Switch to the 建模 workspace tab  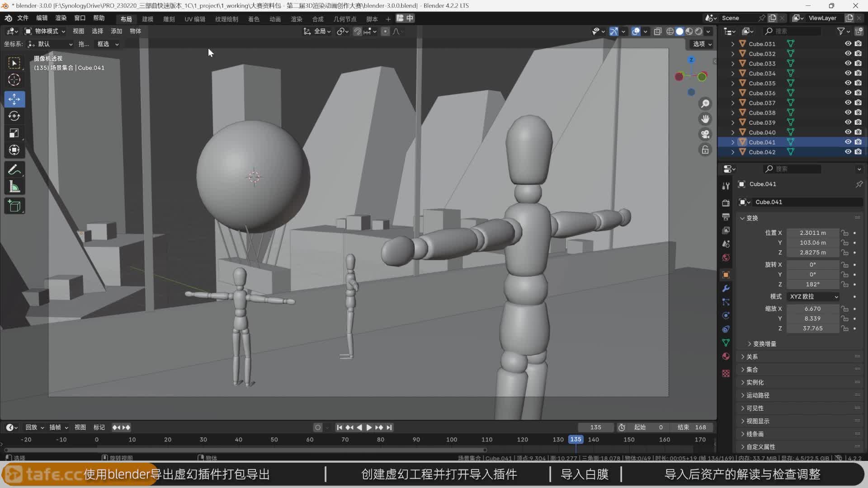click(147, 19)
